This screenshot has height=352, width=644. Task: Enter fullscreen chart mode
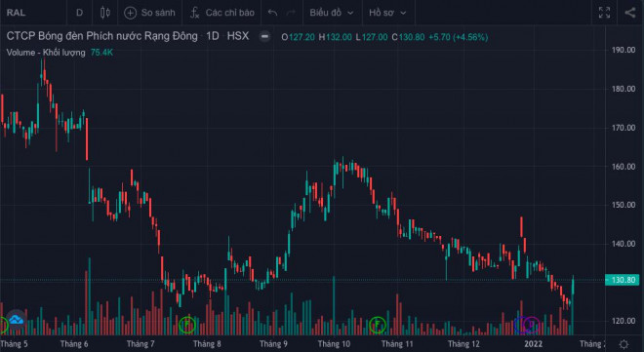[x=604, y=13]
